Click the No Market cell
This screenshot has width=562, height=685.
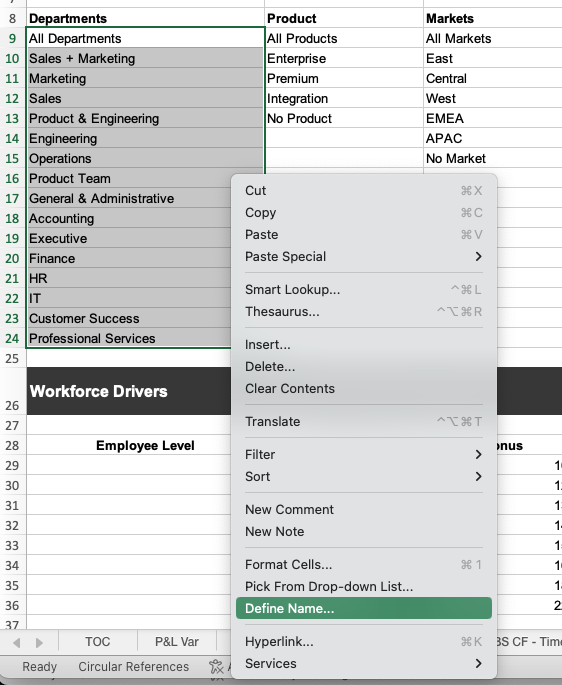[493, 159]
